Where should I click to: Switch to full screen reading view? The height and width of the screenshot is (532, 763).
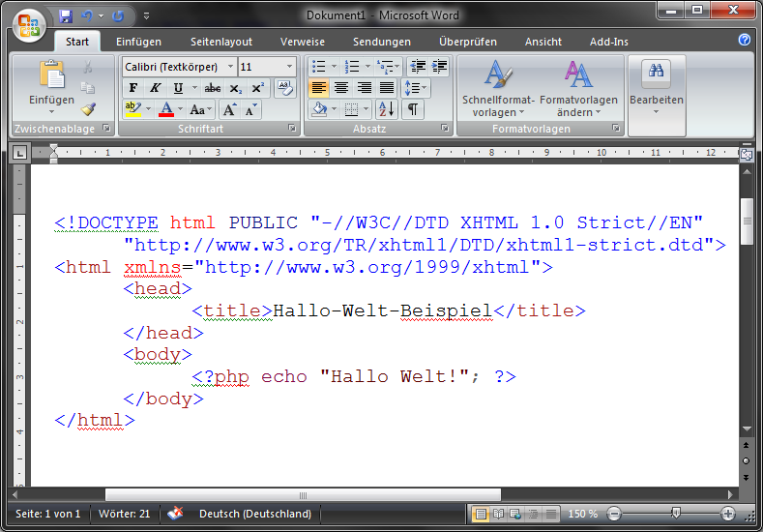coord(498,514)
